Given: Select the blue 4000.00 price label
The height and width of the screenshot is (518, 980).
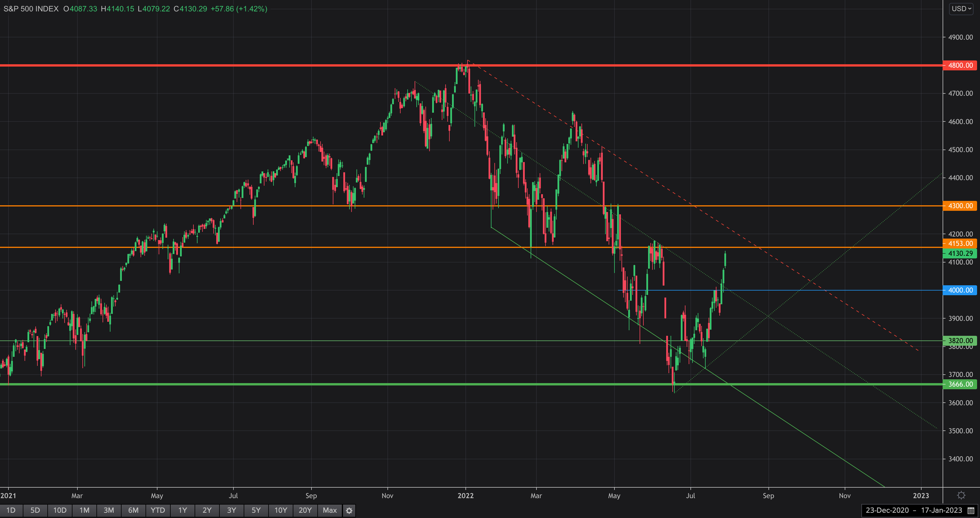Looking at the screenshot, I should point(960,290).
